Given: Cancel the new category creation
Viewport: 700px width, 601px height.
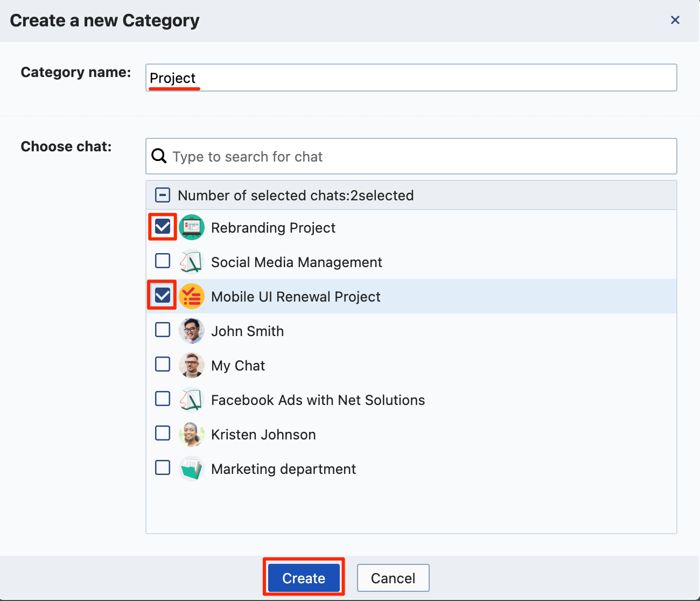Looking at the screenshot, I should [393, 577].
